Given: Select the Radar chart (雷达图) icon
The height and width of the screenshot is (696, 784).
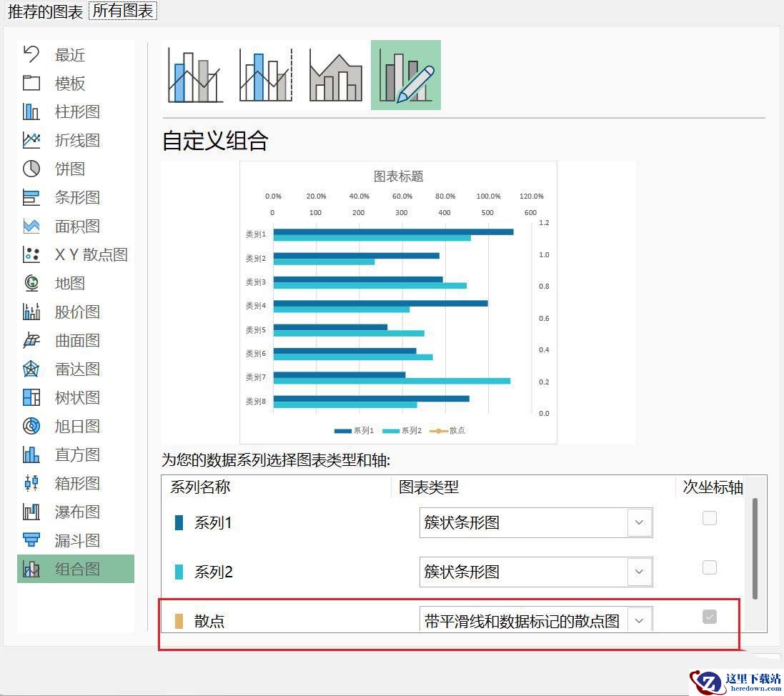Looking at the screenshot, I should [x=31, y=369].
